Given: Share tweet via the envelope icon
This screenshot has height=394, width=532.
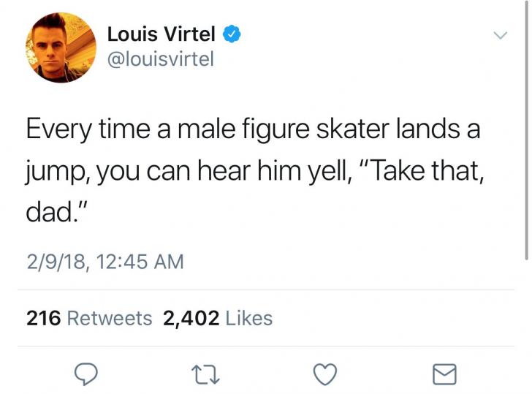Looking at the screenshot, I should coord(444,374).
